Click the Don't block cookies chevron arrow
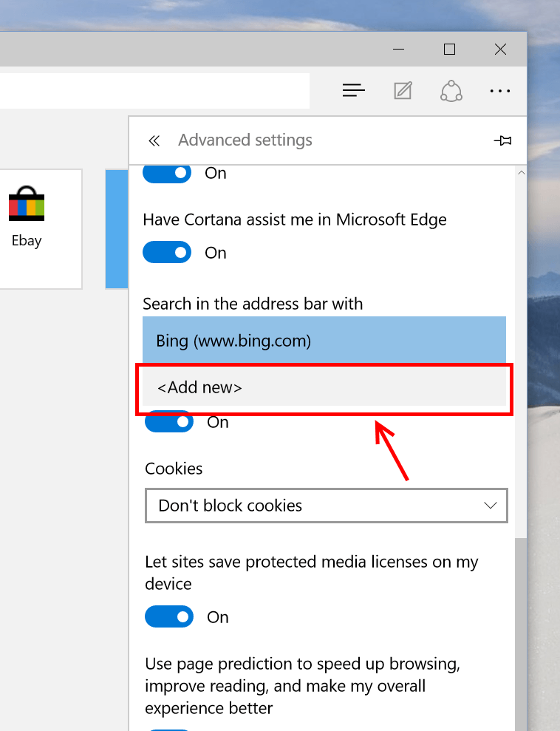Screen dimensions: 560x731 click(x=490, y=506)
